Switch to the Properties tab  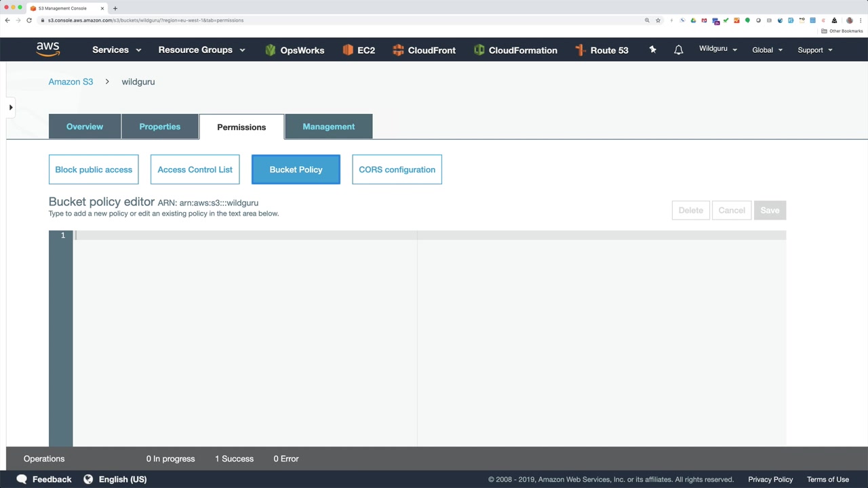pyautogui.click(x=160, y=127)
